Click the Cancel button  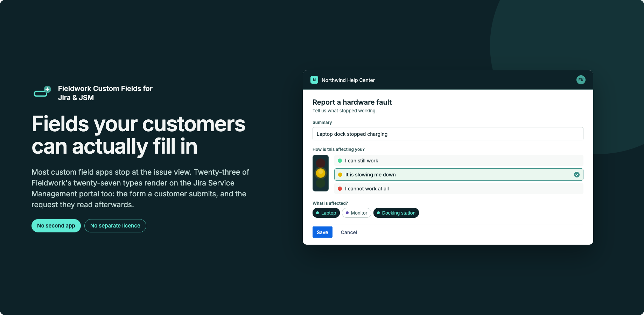tap(349, 232)
